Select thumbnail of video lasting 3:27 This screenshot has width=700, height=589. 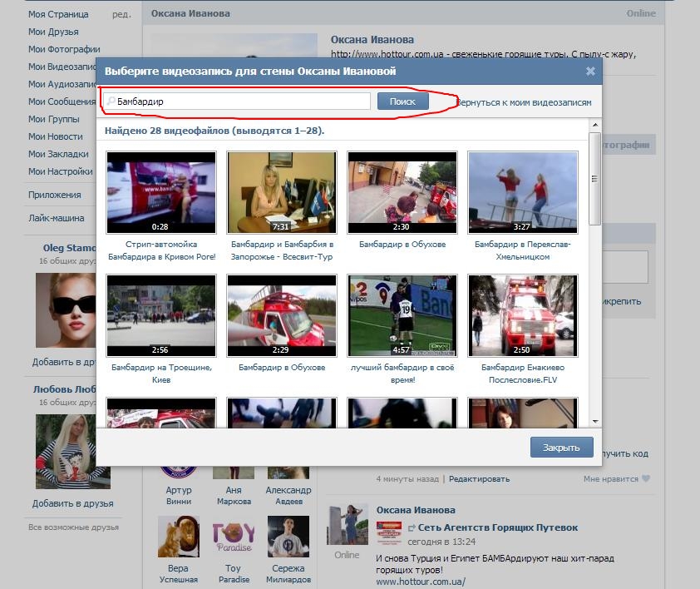523,192
